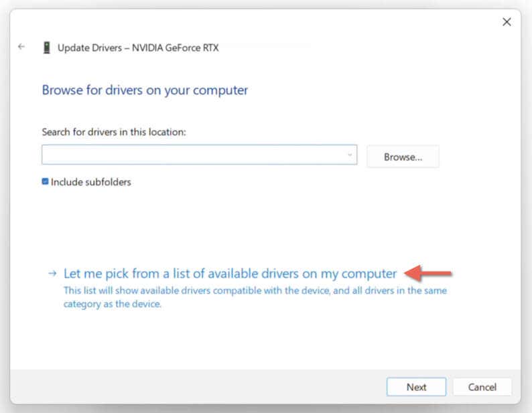The image size is (532, 413).
Task: Click the Browse for drivers on your computer heading
Action: click(145, 90)
